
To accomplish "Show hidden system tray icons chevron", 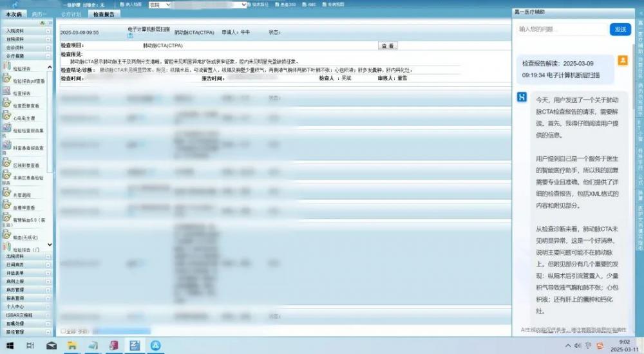I will click(568, 346).
